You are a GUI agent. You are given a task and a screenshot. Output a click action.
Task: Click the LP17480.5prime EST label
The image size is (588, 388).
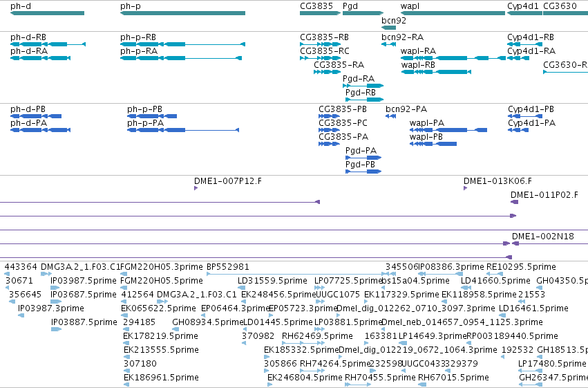point(552,364)
